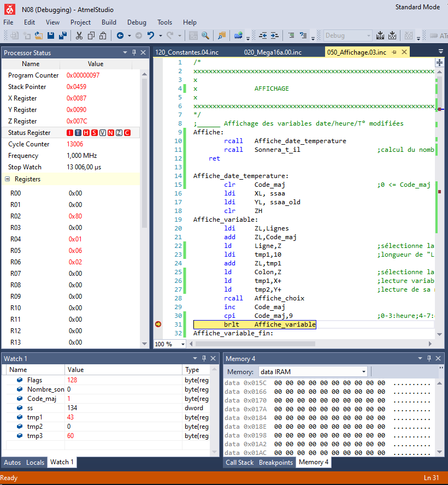Switch to the Call Stack tab
The image size is (448, 485).
[x=239, y=462]
